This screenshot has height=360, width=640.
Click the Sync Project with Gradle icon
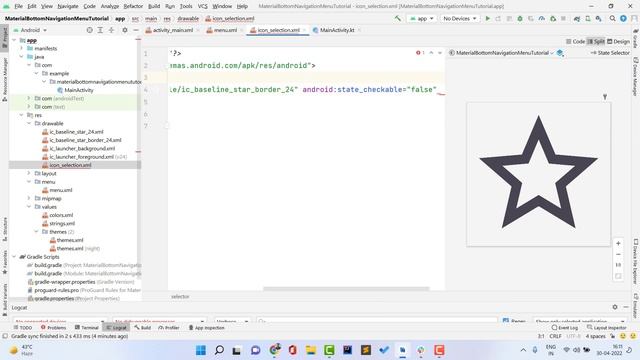[x=577, y=18]
